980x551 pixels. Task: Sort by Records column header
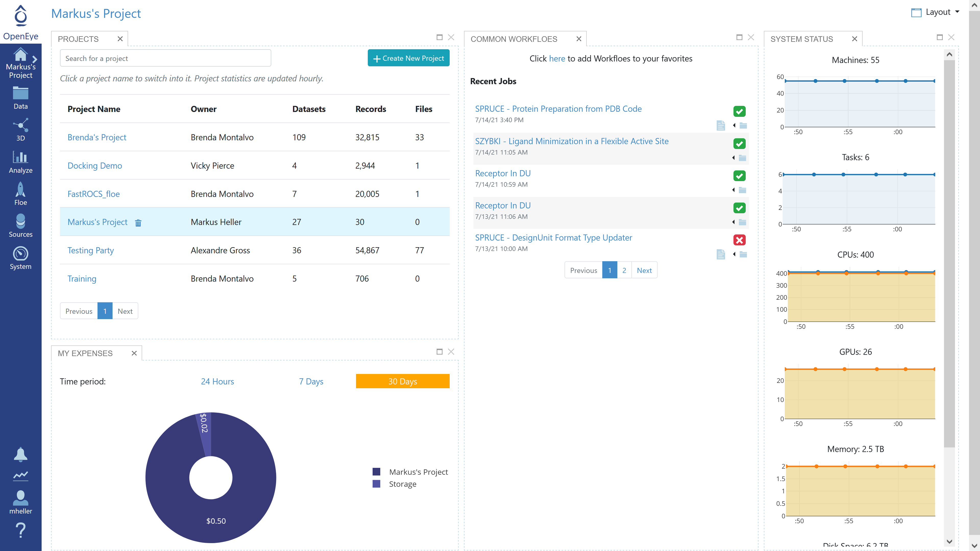tap(371, 109)
